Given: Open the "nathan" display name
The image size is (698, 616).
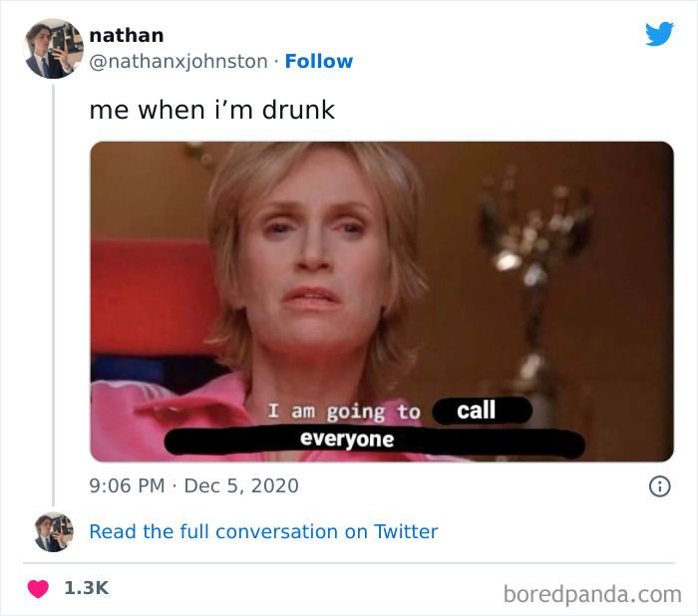Looking at the screenshot, I should pos(127,35).
